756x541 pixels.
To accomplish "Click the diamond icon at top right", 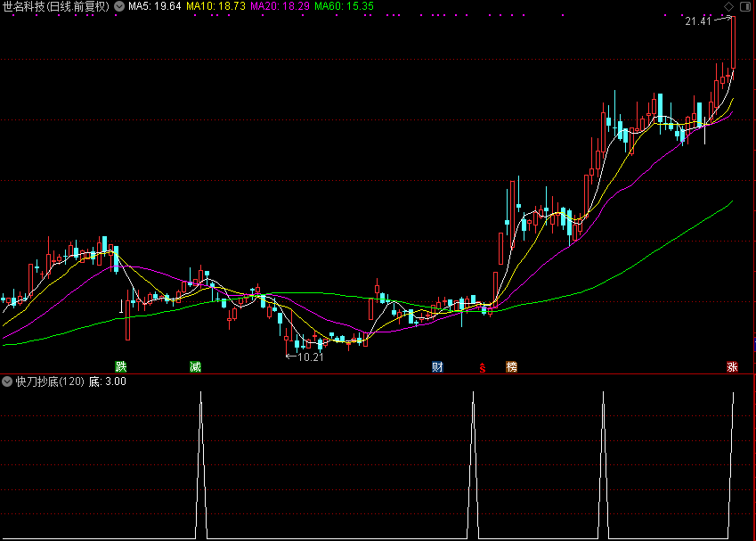I will click(x=729, y=6).
